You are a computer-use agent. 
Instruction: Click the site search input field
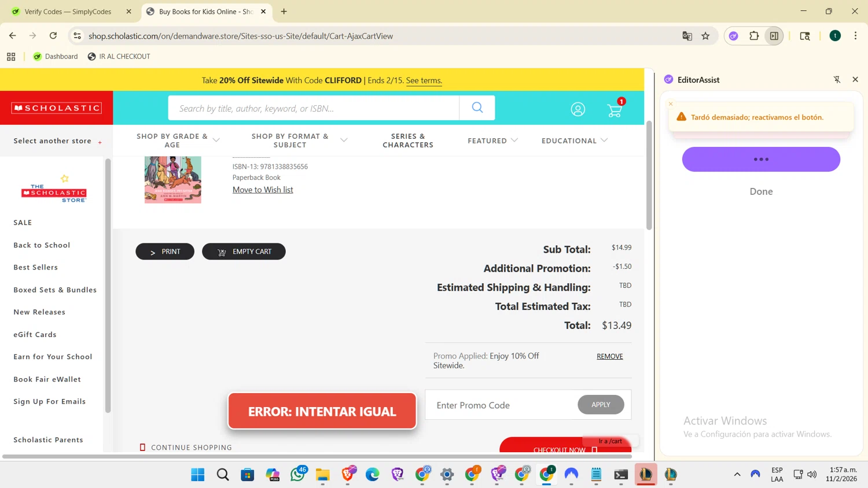pos(314,108)
